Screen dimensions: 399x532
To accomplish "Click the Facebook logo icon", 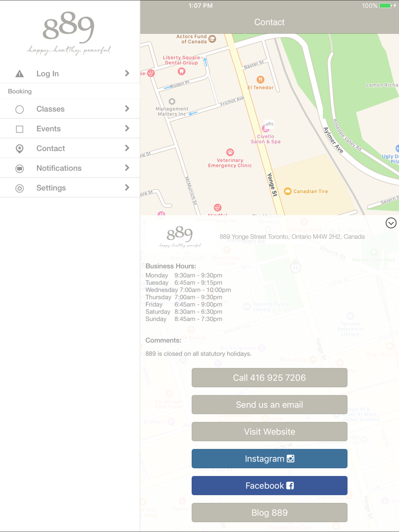I will tap(290, 486).
